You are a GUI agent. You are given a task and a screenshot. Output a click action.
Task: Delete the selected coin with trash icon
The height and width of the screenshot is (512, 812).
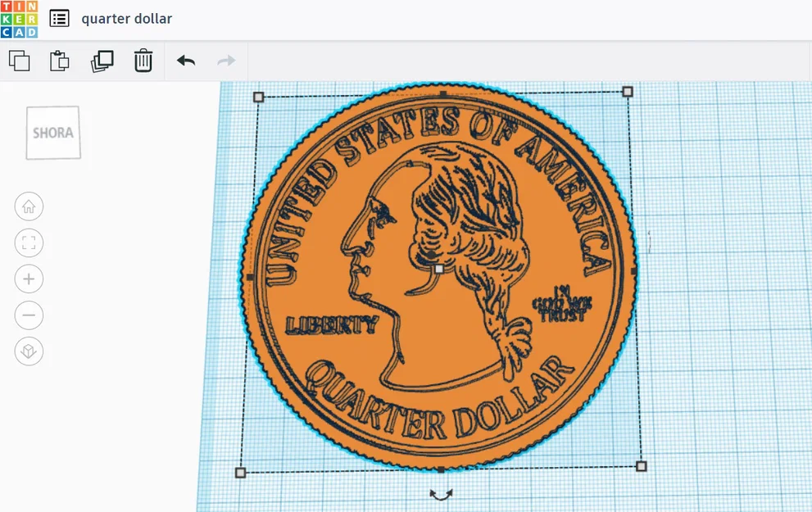143,61
